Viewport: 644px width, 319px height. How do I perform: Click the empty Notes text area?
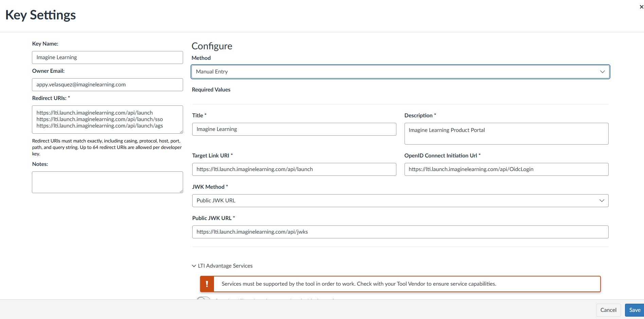click(107, 182)
